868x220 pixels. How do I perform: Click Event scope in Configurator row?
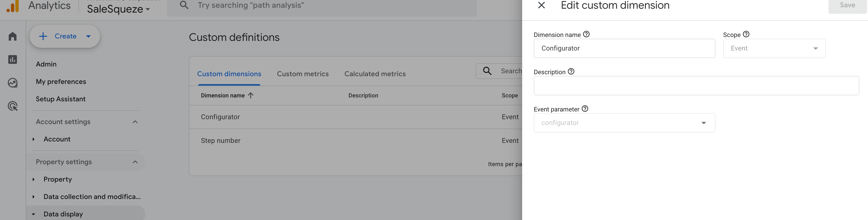click(510, 117)
